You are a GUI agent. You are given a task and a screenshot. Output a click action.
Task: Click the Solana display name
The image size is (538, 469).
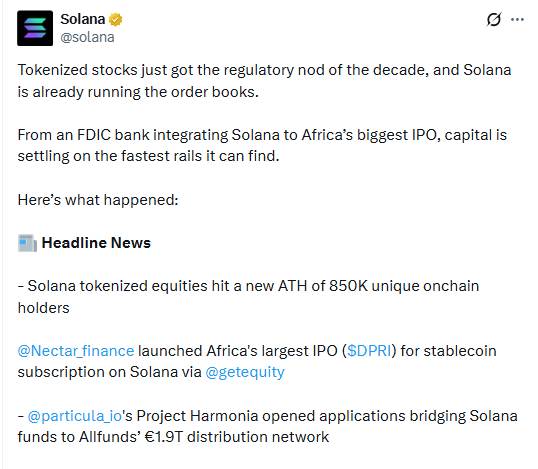coord(83,19)
